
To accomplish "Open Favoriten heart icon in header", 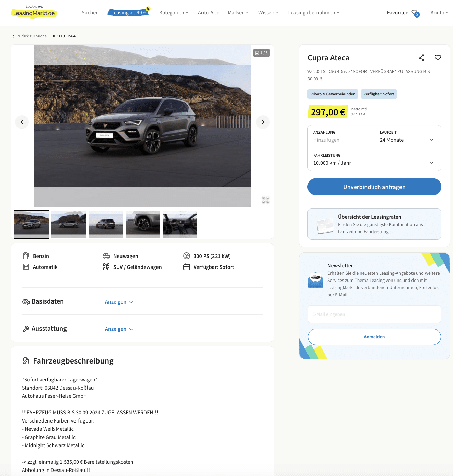I will click(415, 13).
